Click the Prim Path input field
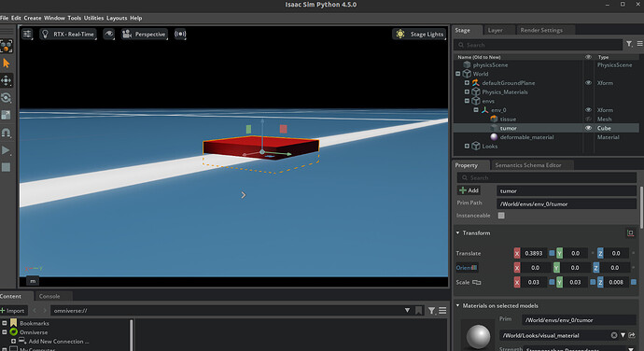 [567, 204]
